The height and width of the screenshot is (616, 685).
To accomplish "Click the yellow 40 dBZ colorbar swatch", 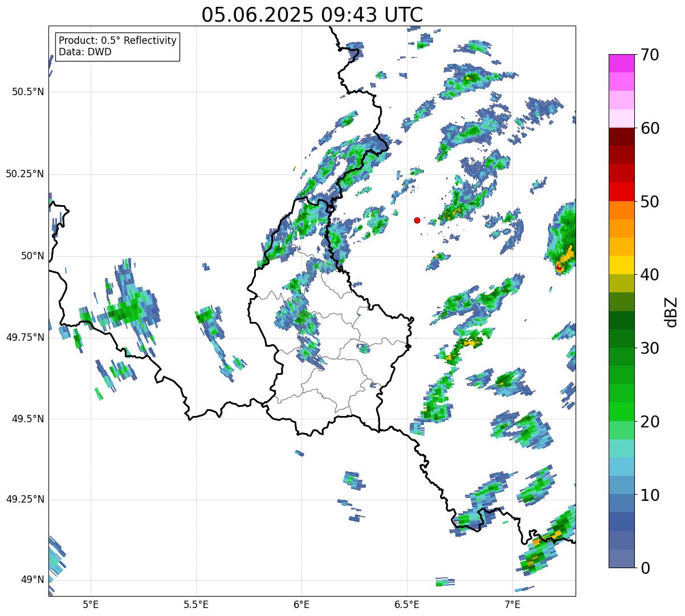I will pos(622,265).
